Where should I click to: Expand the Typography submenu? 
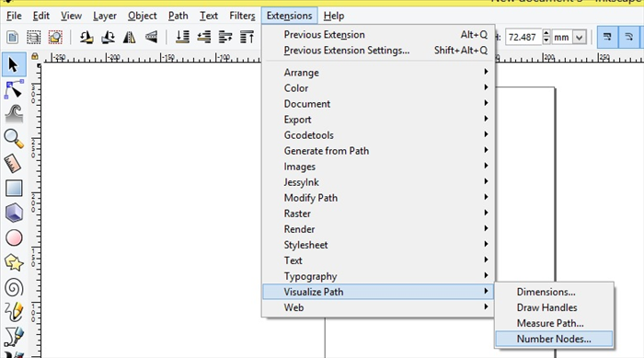coord(378,276)
